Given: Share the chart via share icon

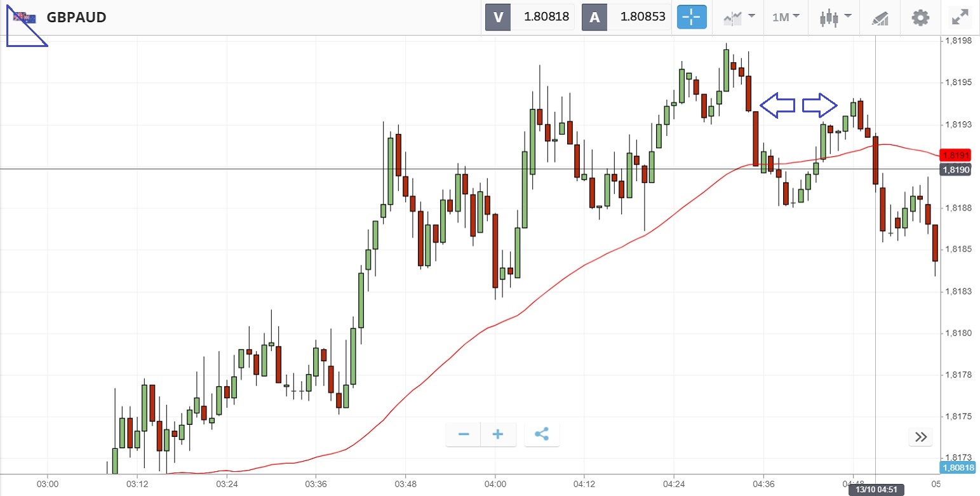Looking at the screenshot, I should 542,434.
